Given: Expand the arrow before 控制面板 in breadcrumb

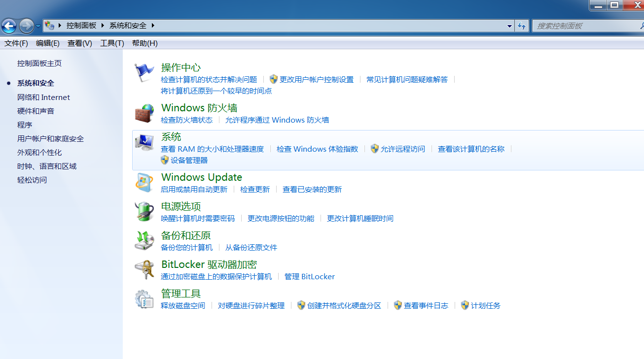Looking at the screenshot, I should (60, 25).
